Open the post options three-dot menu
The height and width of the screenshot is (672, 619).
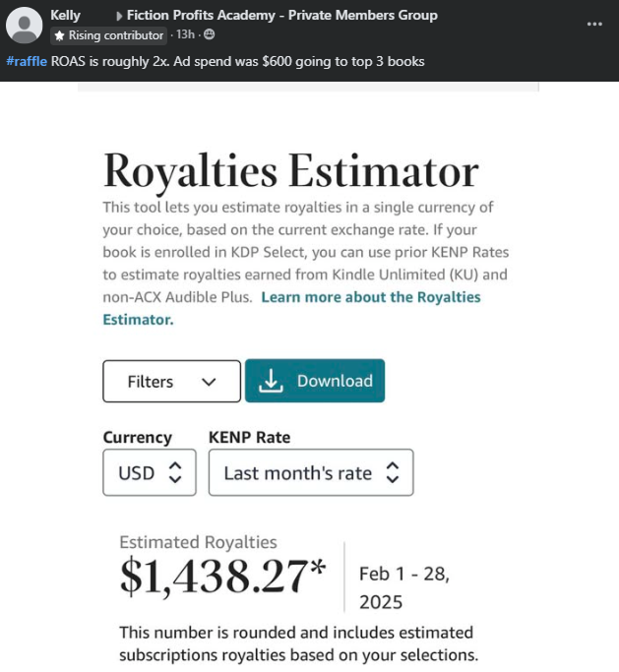coord(594,24)
